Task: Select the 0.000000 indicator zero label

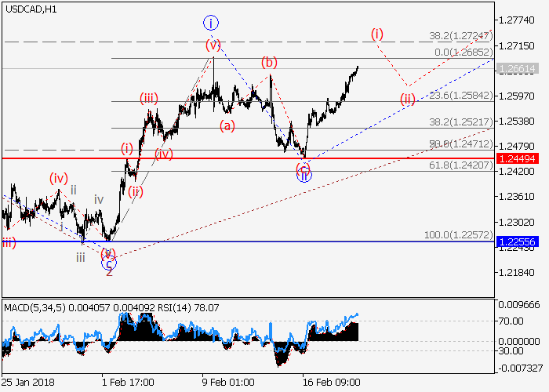Action: [x=519, y=341]
